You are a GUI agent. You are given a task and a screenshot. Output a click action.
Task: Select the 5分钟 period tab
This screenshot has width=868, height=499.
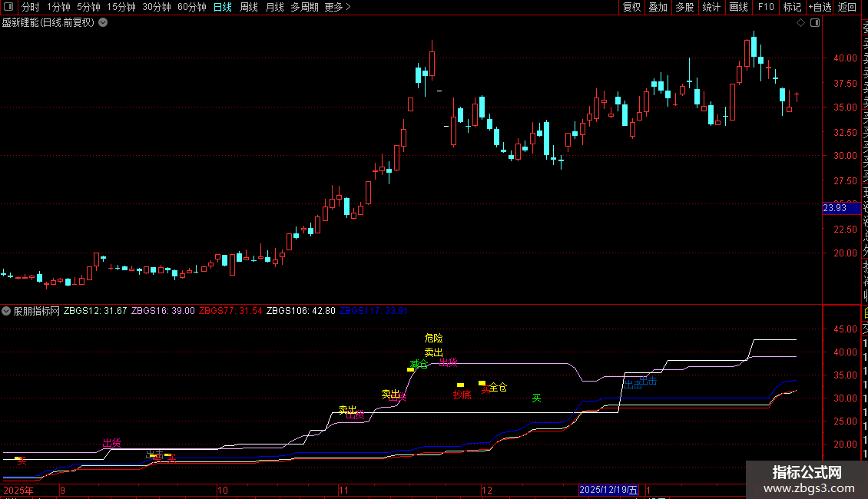(88, 7)
